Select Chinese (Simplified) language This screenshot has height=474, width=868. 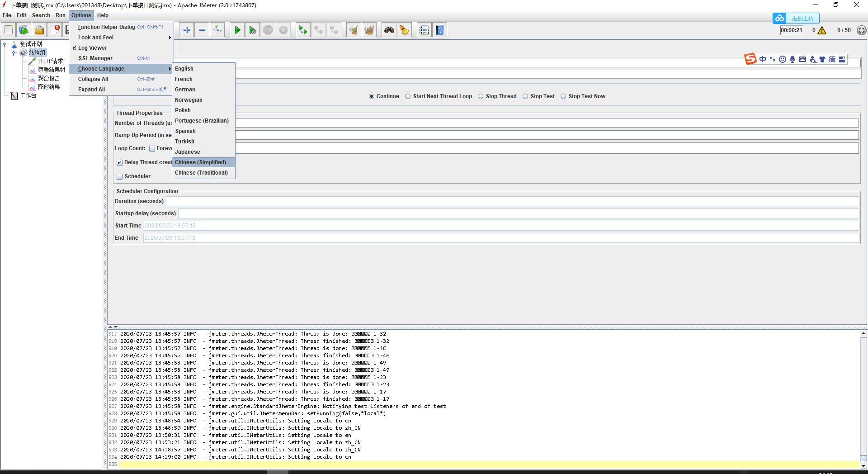pos(203,162)
